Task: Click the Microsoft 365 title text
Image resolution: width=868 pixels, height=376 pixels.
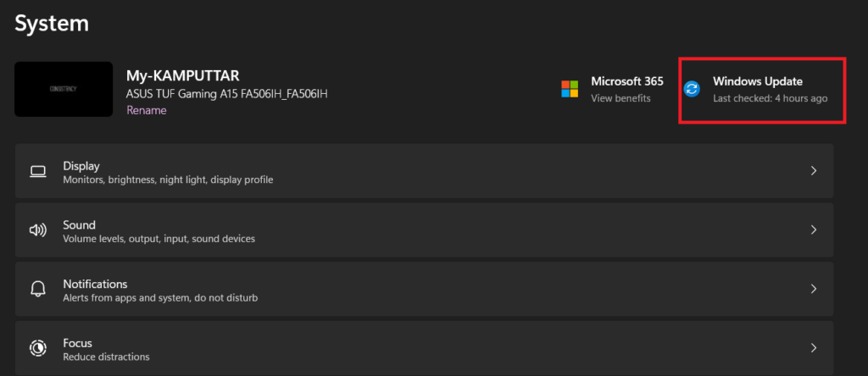Action: pyautogui.click(x=627, y=81)
